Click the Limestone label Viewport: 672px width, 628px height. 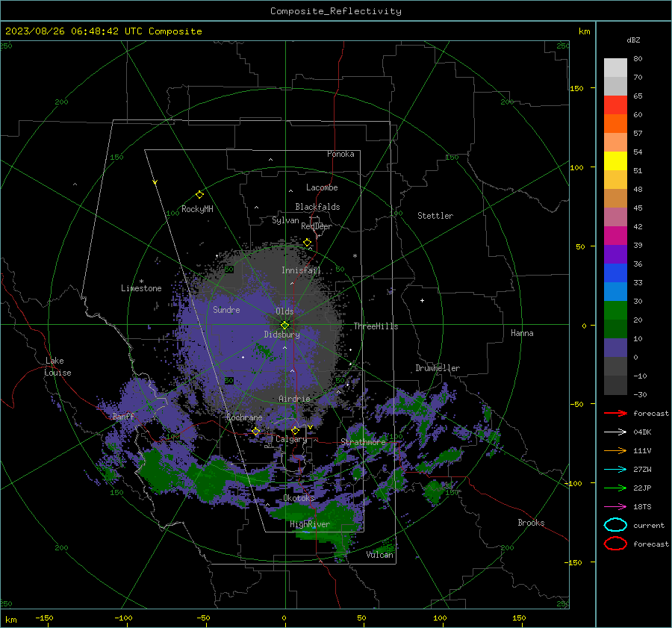point(141,288)
